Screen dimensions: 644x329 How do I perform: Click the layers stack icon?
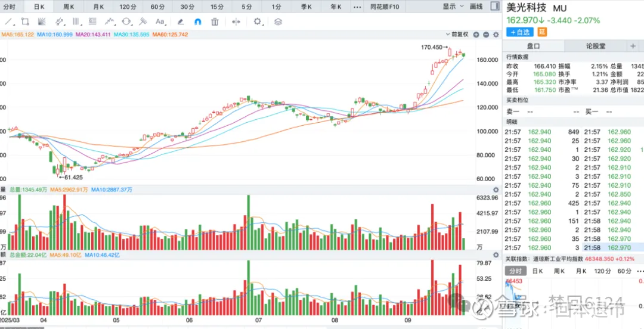pos(278,21)
